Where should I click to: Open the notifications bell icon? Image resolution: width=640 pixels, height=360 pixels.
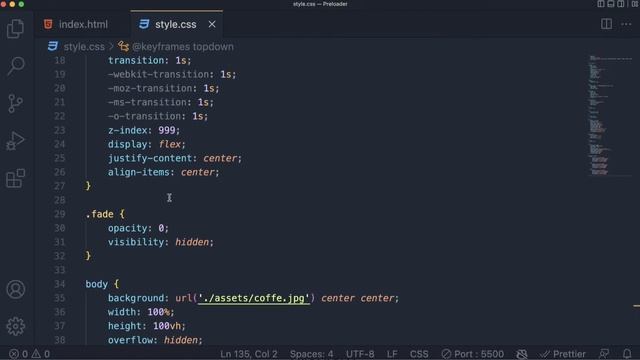pos(627,354)
